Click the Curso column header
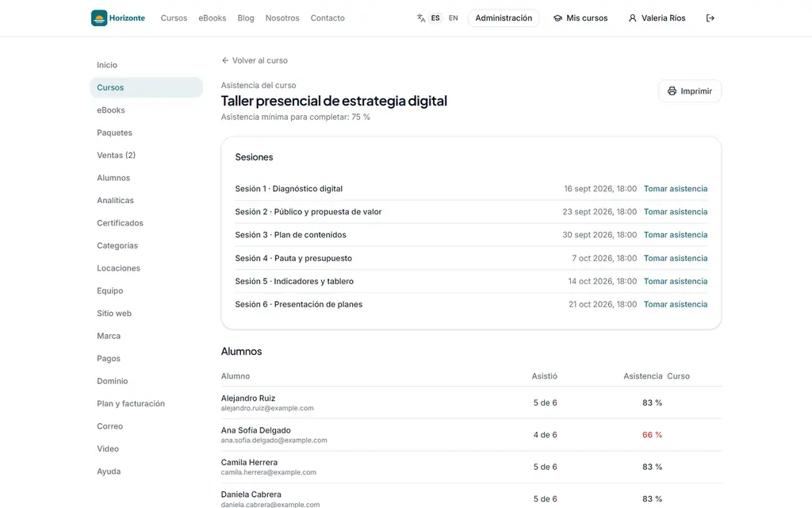 [679, 376]
